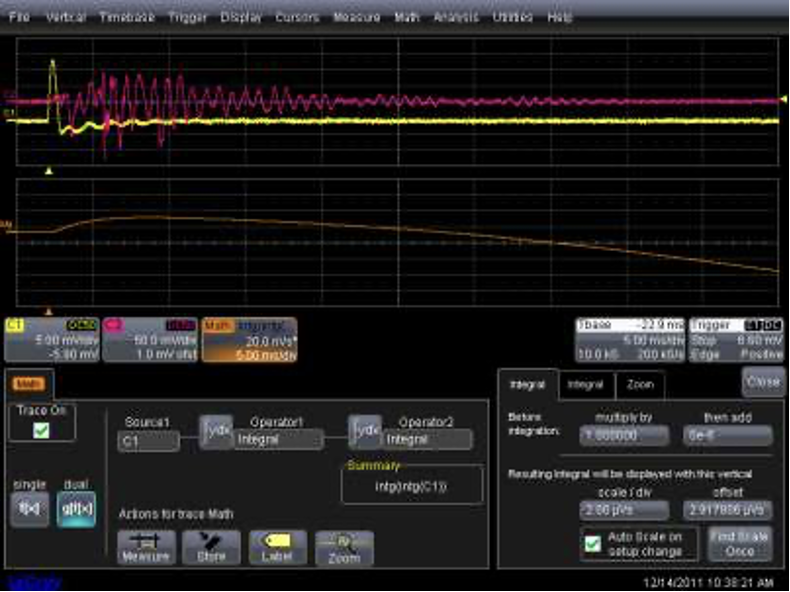Disable Auto Scale on setup change
790x592 pixels.
[592, 544]
